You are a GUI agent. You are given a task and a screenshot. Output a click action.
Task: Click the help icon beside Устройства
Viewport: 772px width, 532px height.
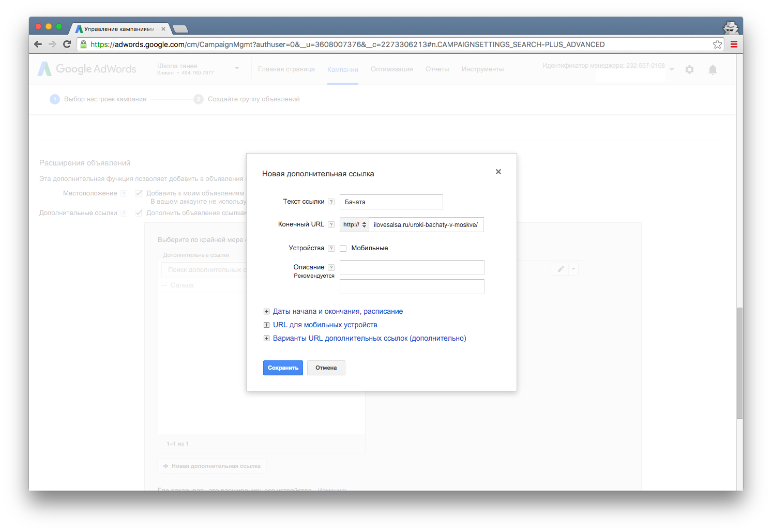click(x=331, y=249)
